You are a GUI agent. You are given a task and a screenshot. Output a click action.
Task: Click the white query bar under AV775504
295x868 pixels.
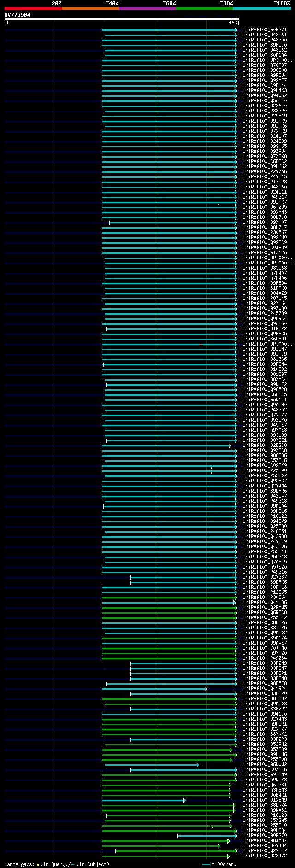(121, 19)
